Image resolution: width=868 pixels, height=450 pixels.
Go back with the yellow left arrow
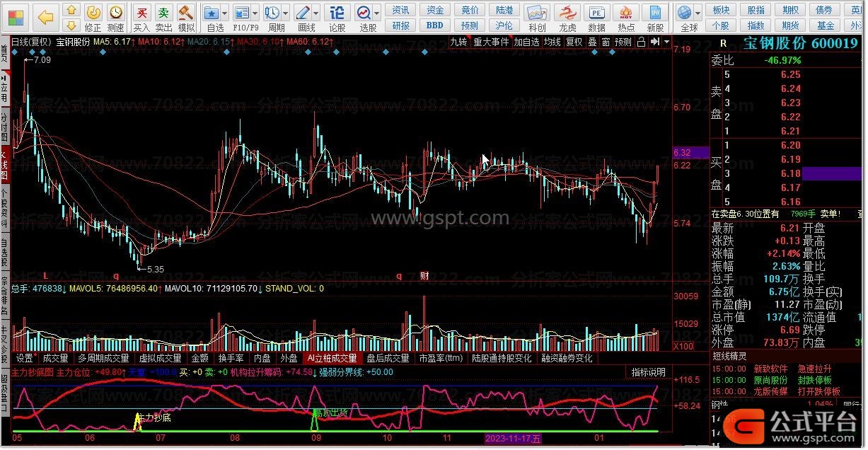[x=45, y=16]
